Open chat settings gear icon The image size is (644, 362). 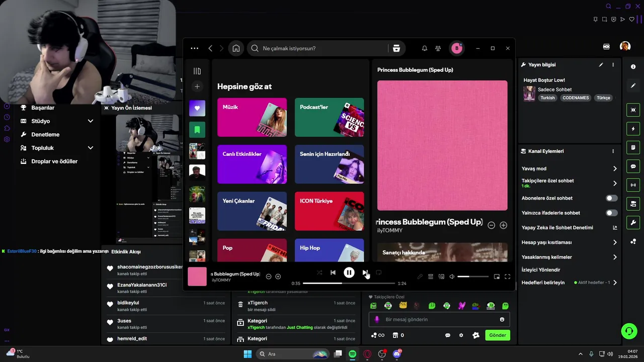point(461,335)
